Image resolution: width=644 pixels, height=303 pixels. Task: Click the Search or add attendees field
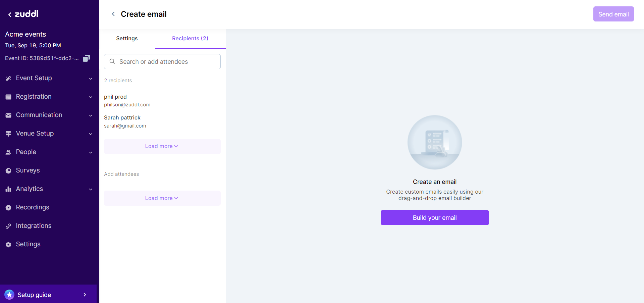click(162, 61)
